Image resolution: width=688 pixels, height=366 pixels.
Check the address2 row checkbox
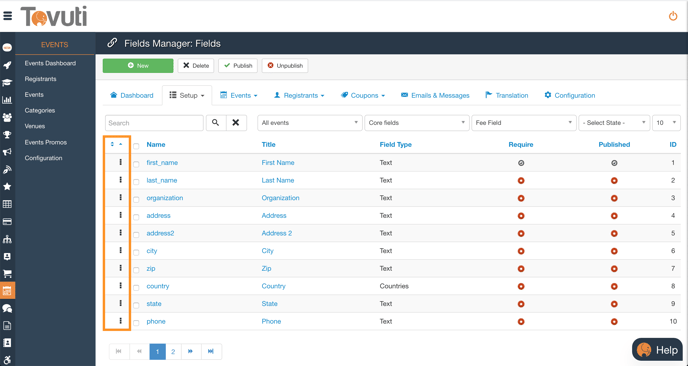(x=136, y=235)
